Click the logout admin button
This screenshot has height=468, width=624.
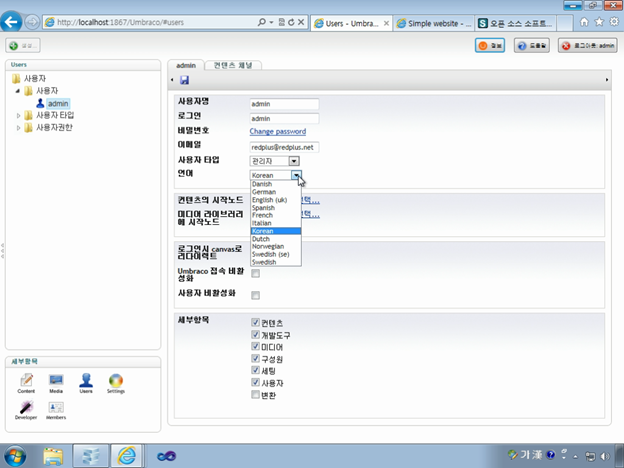coord(587,45)
